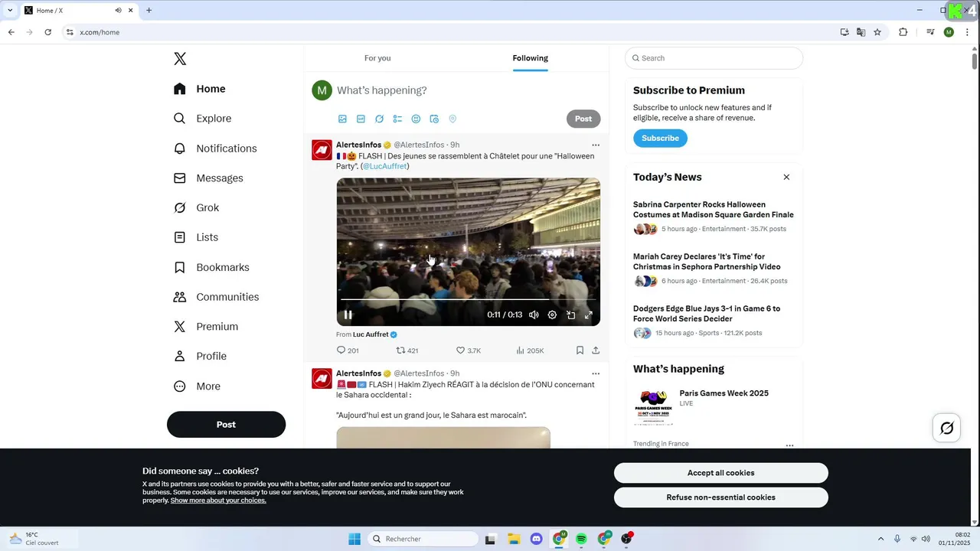Reload the page in browser

[x=47, y=32]
